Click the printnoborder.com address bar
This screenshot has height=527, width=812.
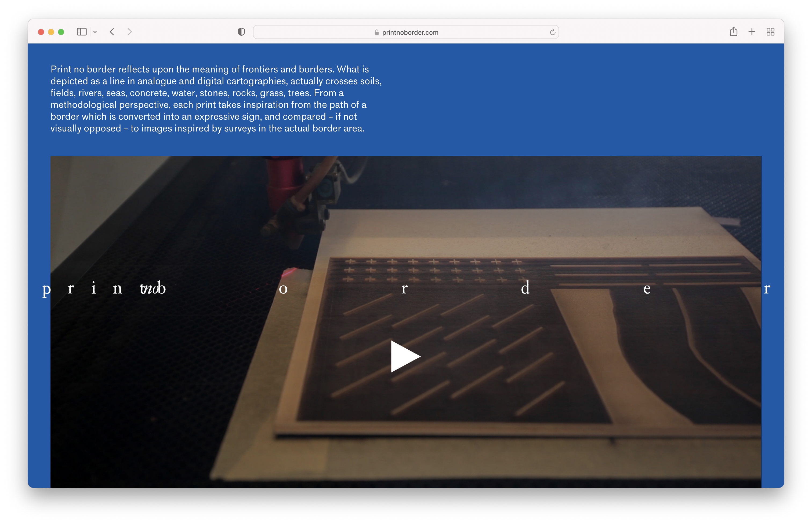click(409, 32)
